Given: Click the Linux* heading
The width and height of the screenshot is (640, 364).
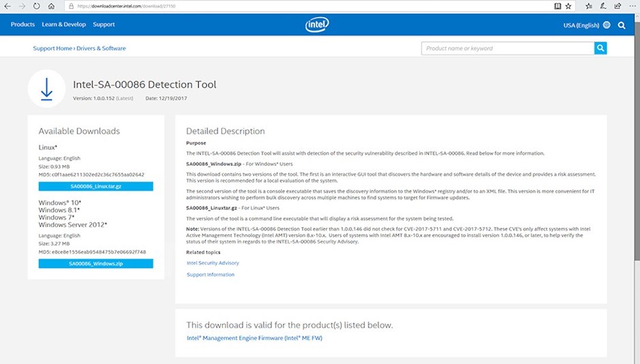Looking at the screenshot, I should (x=48, y=148).
